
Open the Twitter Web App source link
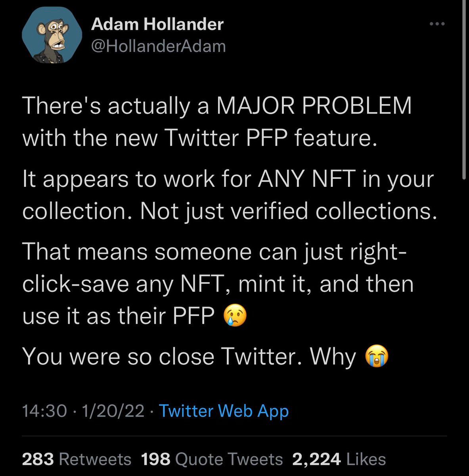[224, 411]
